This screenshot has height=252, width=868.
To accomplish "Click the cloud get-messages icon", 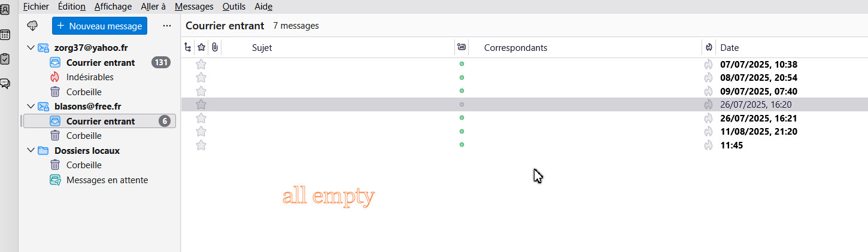I will 33,26.
